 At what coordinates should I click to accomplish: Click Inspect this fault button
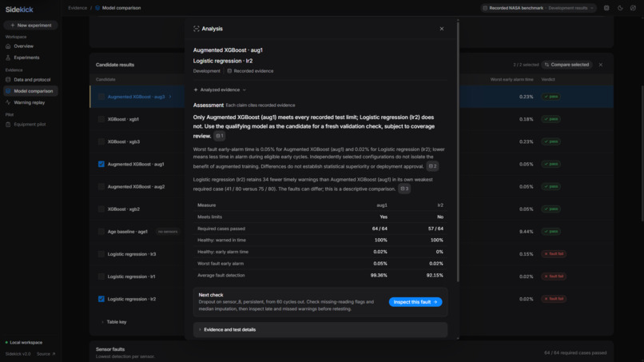point(415,302)
